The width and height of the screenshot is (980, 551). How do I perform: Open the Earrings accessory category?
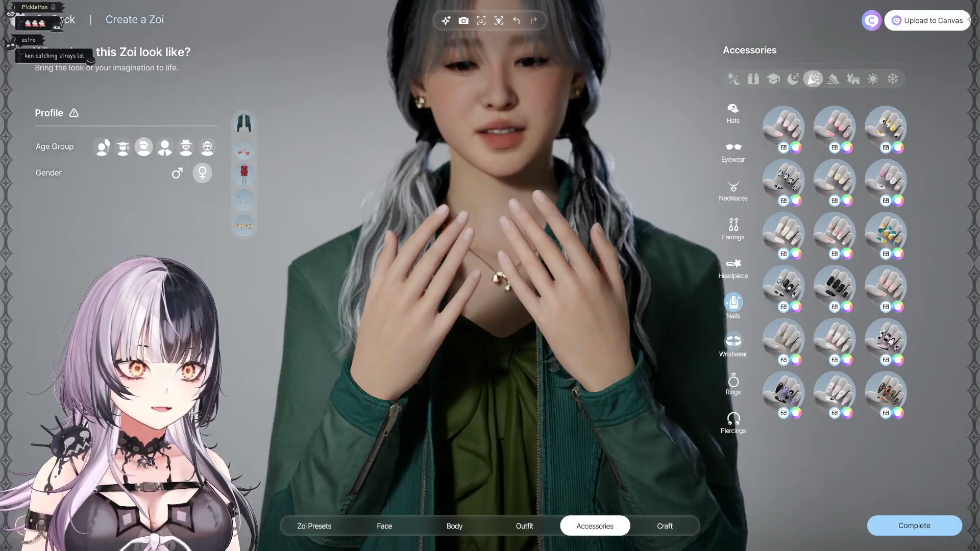[x=733, y=229]
